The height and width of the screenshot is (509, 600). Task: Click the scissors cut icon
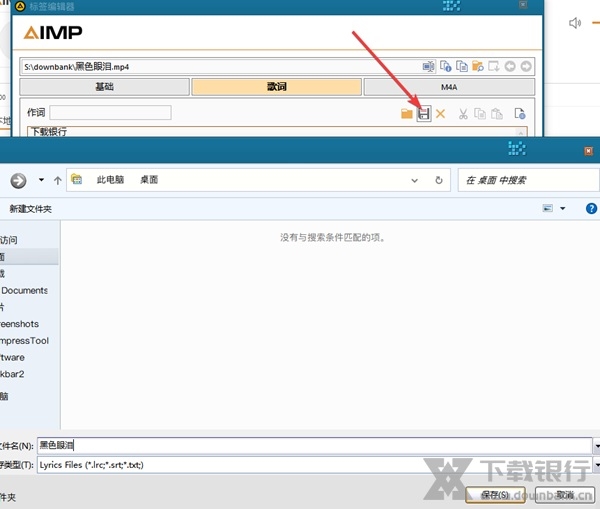click(463, 114)
